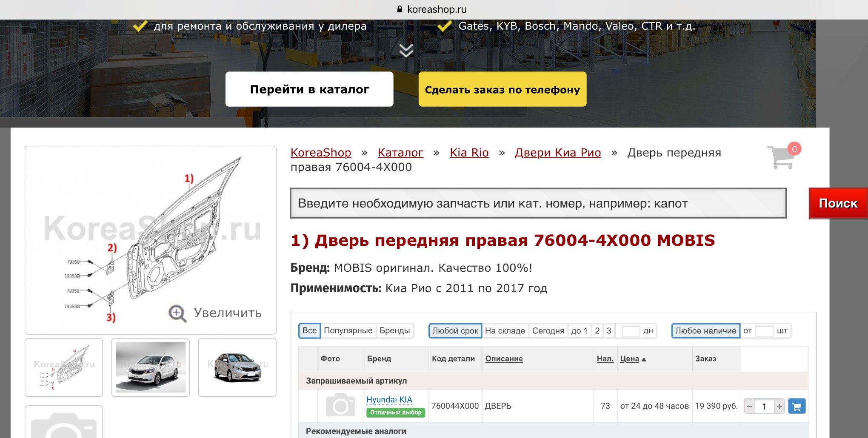
Task: Focus the spare part search field
Action: pos(538,203)
